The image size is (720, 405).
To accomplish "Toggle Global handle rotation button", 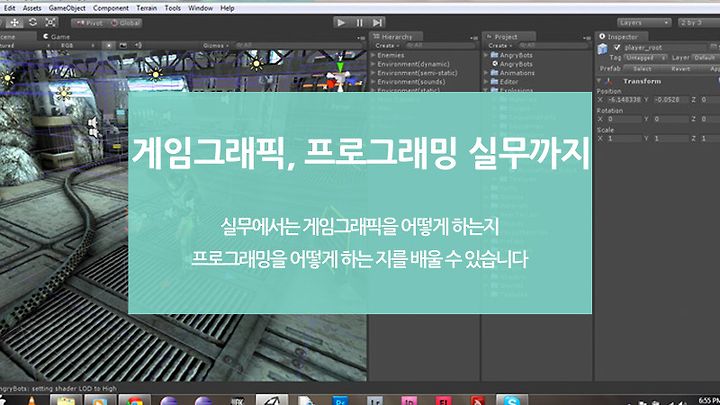I will pos(125,22).
